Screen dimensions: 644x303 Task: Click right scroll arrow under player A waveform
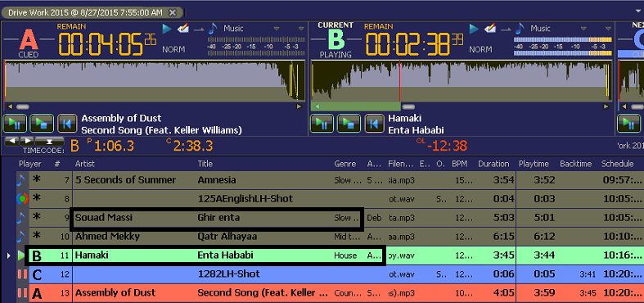coord(299,107)
